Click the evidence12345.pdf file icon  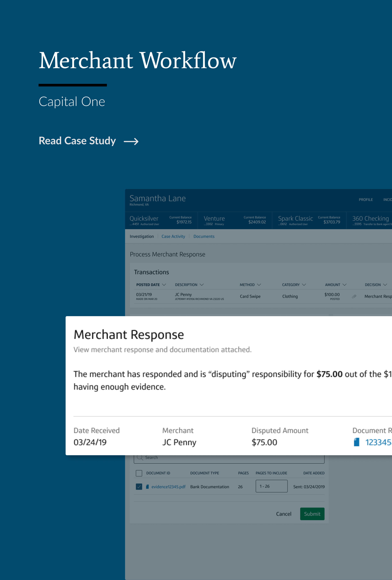[x=147, y=487]
